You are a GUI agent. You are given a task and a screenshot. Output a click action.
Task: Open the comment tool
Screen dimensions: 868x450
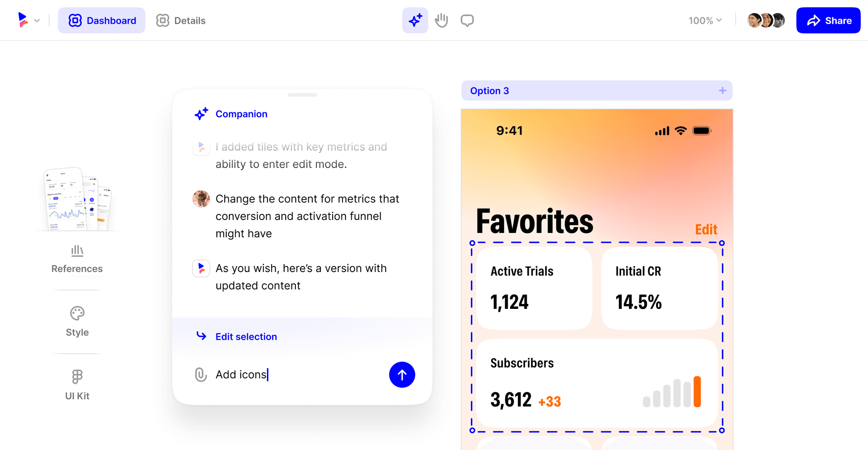click(467, 20)
